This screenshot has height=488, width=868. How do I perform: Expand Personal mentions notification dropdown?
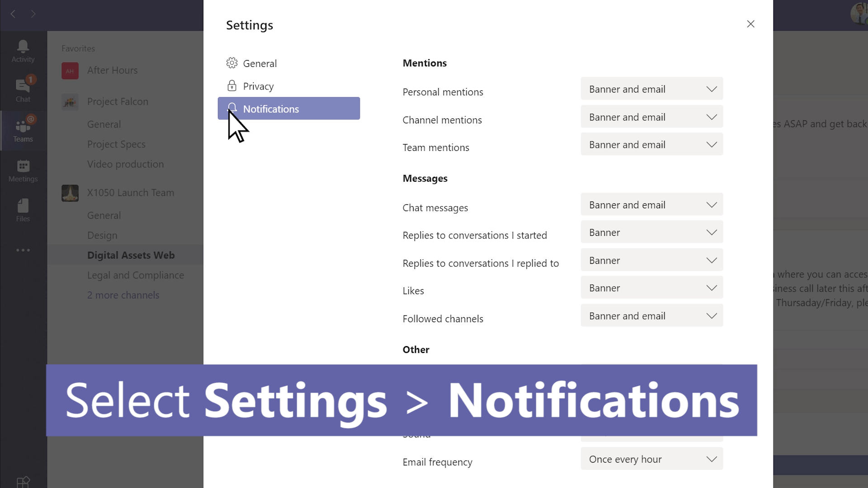pyautogui.click(x=652, y=89)
